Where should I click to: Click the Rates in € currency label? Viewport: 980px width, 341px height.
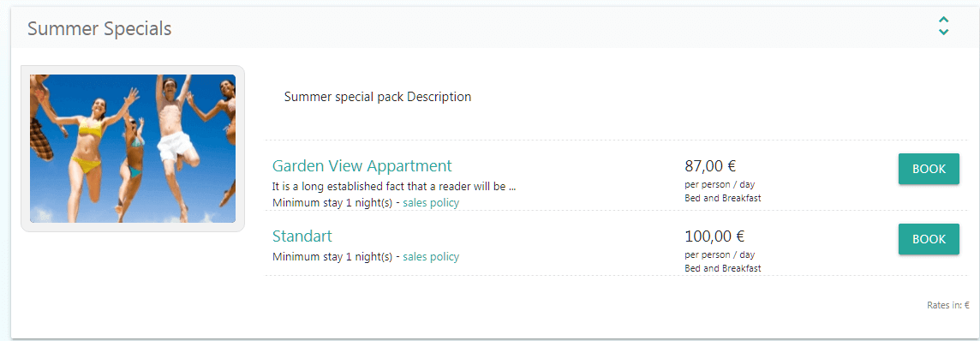coord(948,305)
